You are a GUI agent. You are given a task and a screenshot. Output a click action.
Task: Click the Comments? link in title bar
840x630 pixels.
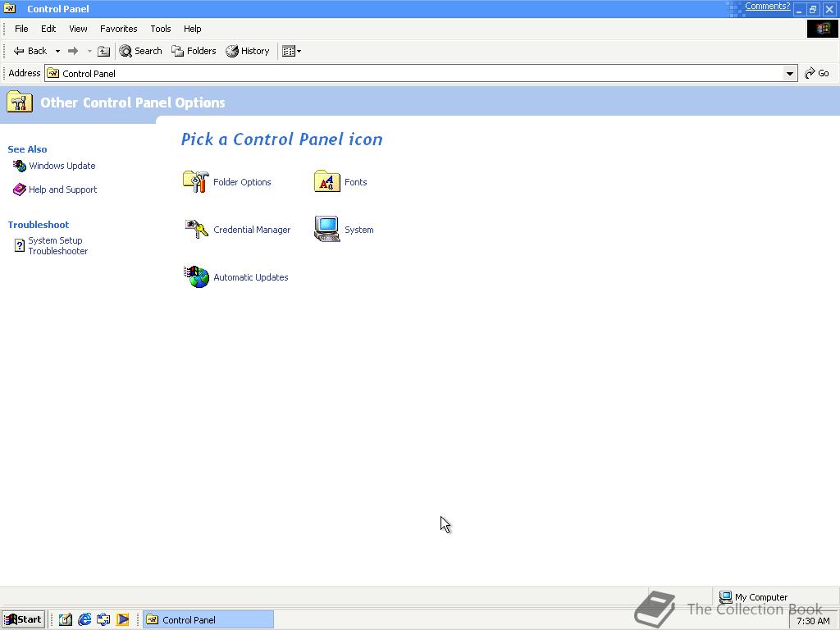tap(767, 7)
